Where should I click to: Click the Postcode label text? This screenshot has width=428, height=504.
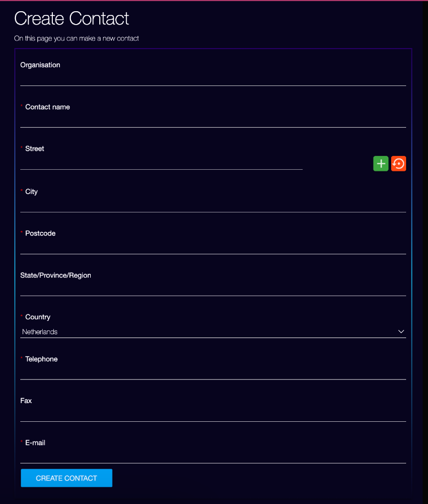[x=41, y=233]
